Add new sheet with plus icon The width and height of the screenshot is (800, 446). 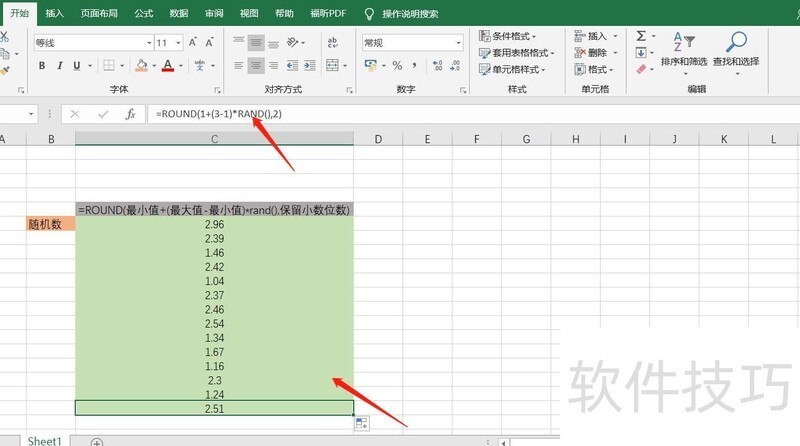click(96, 442)
